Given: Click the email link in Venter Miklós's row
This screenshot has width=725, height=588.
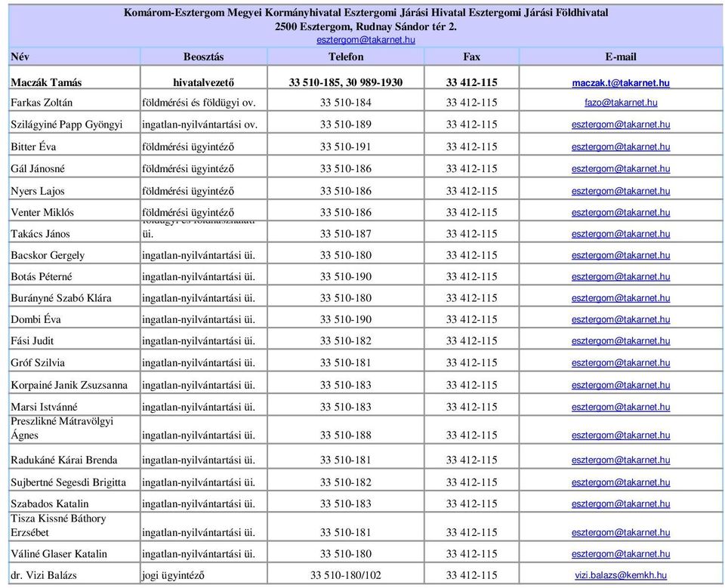Looking at the screenshot, I should (621, 212).
